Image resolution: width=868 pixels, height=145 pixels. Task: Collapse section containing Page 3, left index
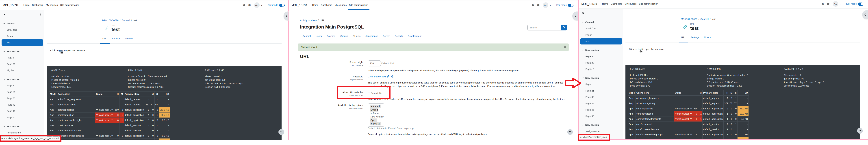(4, 51)
